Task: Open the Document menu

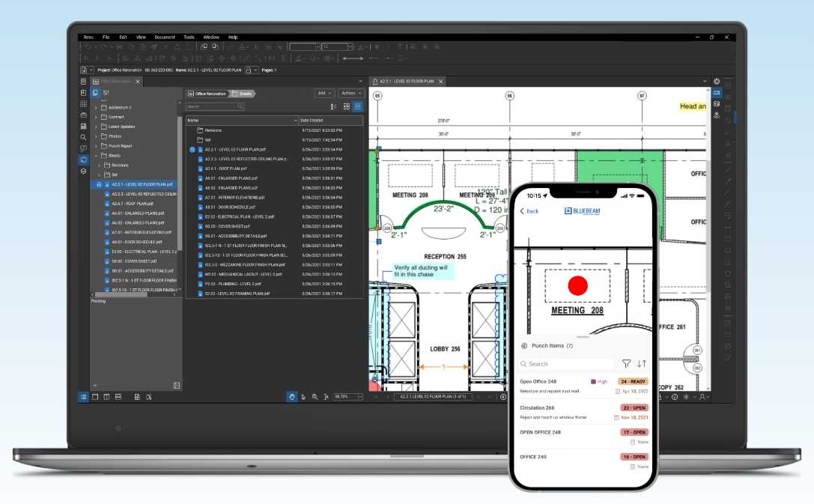Action: [x=165, y=37]
